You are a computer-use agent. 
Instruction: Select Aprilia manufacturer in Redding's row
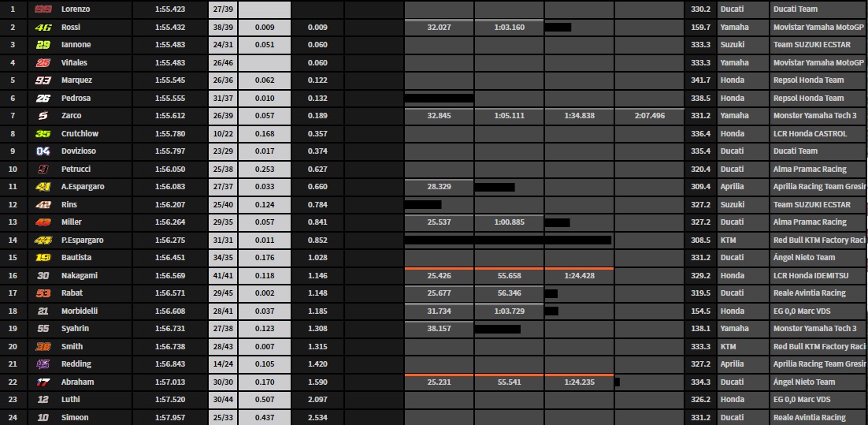[x=732, y=364]
